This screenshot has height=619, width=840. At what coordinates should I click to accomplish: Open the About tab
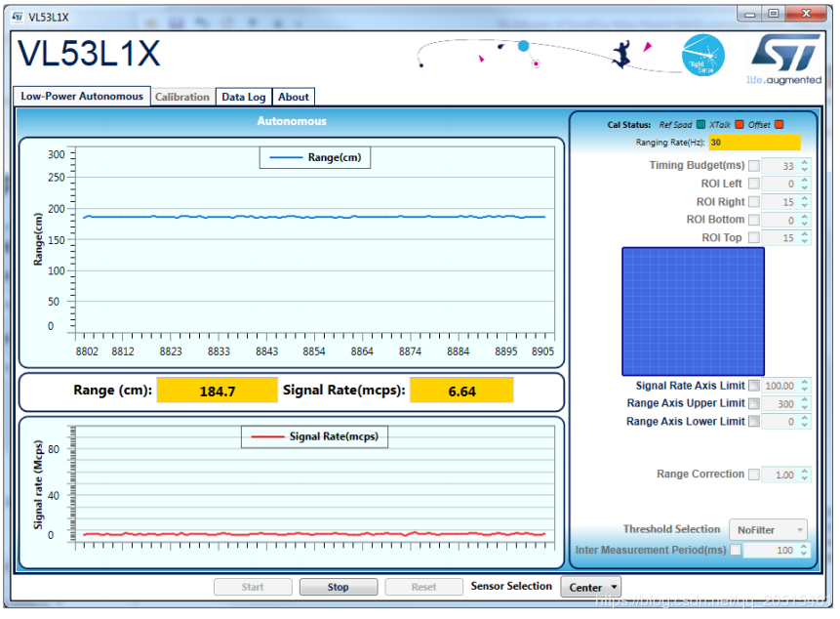point(293,97)
